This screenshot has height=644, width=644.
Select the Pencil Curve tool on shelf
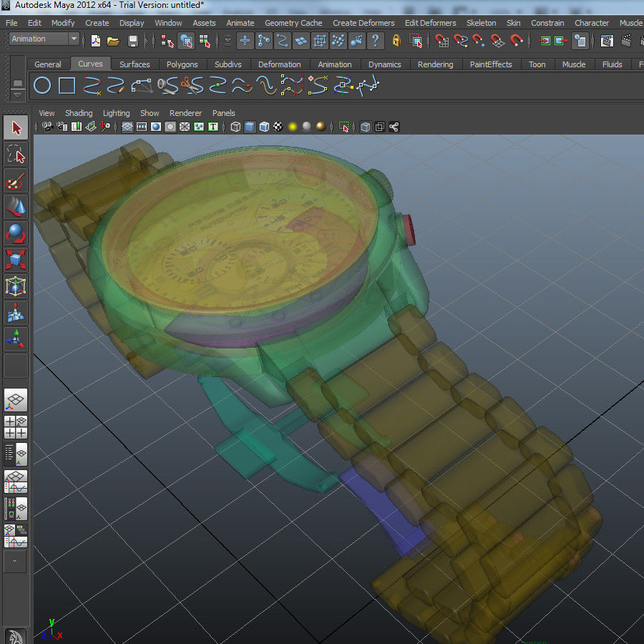[x=116, y=85]
